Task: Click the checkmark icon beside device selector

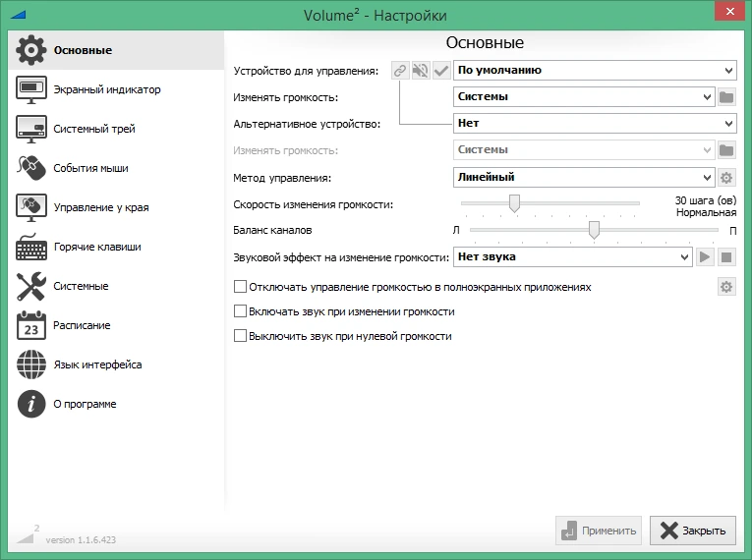Action: pyautogui.click(x=441, y=71)
